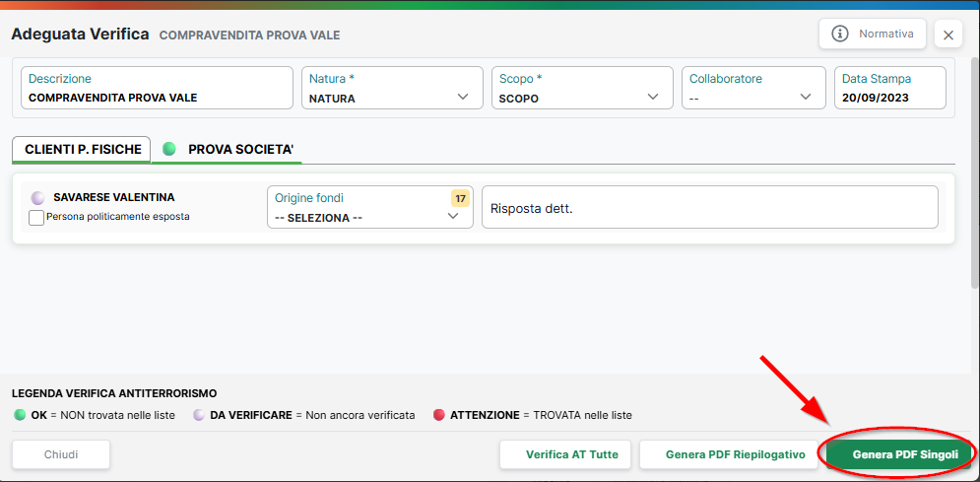Click the Data Stampa date field
The height and width of the screenshot is (482, 980).
pyautogui.click(x=890, y=88)
